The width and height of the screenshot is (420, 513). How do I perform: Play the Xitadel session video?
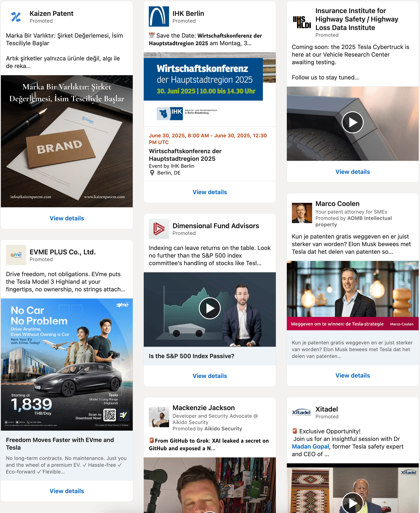pyautogui.click(x=352, y=503)
